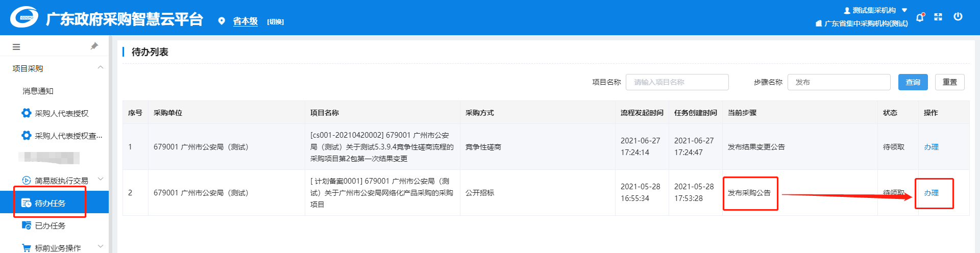980x253 pixels.
Task: Click the notification bell icon
Action: click(x=920, y=17)
